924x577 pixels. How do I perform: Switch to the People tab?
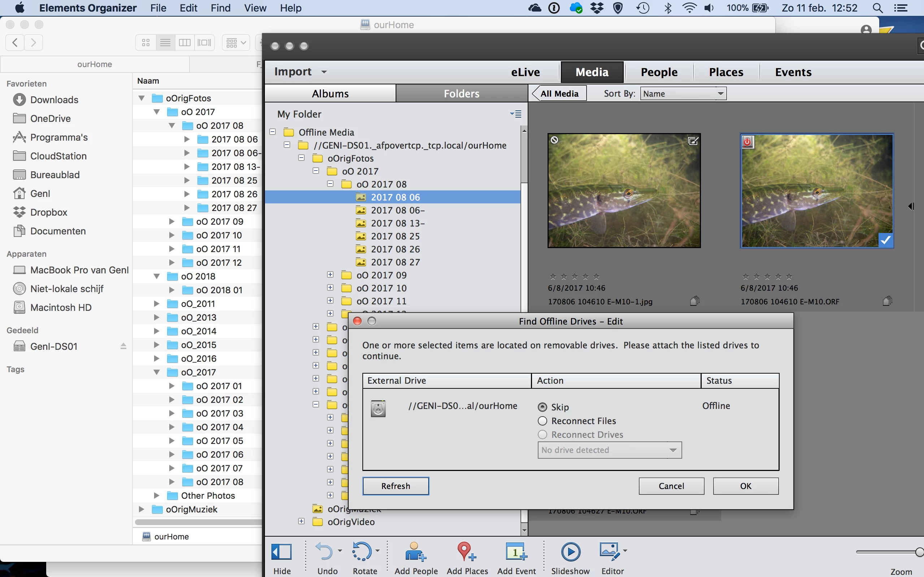(659, 72)
